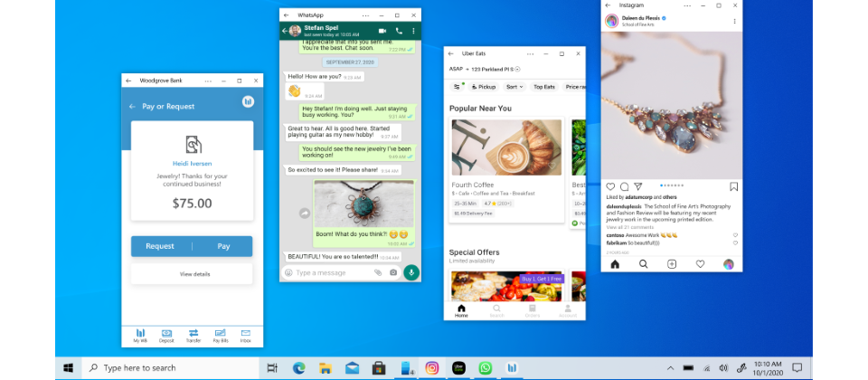
Task: Like the Instagram jewelry post
Action: (x=610, y=186)
